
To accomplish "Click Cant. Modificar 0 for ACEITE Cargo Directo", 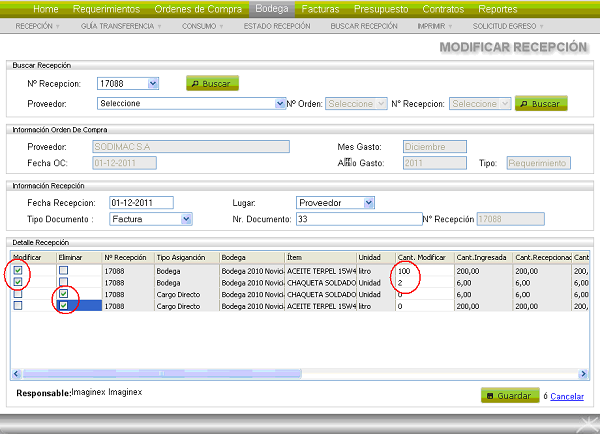I will (425, 306).
